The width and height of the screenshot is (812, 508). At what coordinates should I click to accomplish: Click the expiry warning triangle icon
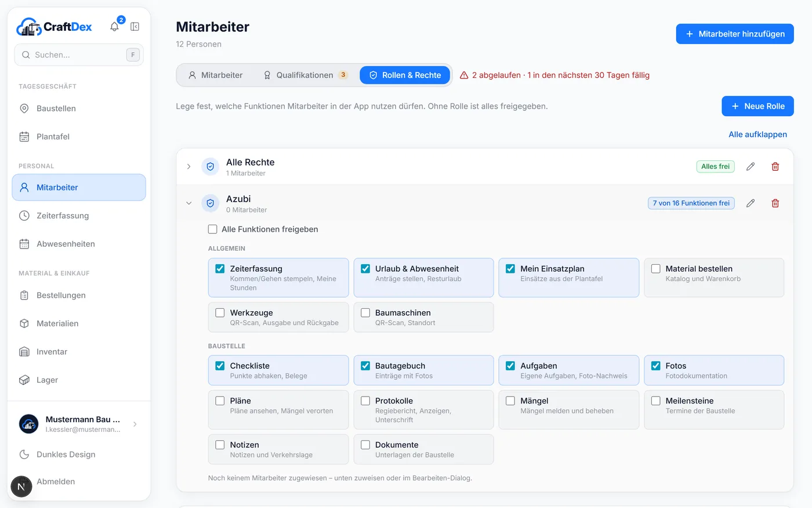tap(464, 75)
